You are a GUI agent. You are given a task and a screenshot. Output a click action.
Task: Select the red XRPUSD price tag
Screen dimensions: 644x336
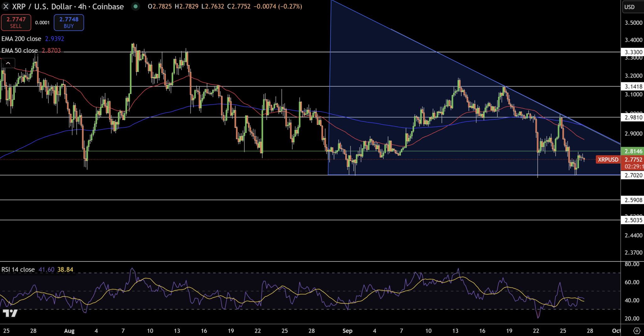click(x=608, y=160)
